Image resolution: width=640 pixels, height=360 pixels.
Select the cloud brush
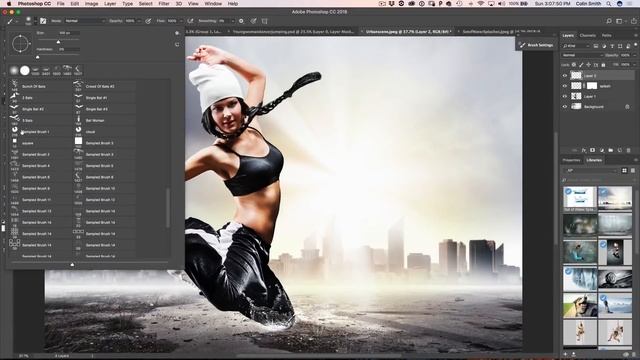coord(104,132)
